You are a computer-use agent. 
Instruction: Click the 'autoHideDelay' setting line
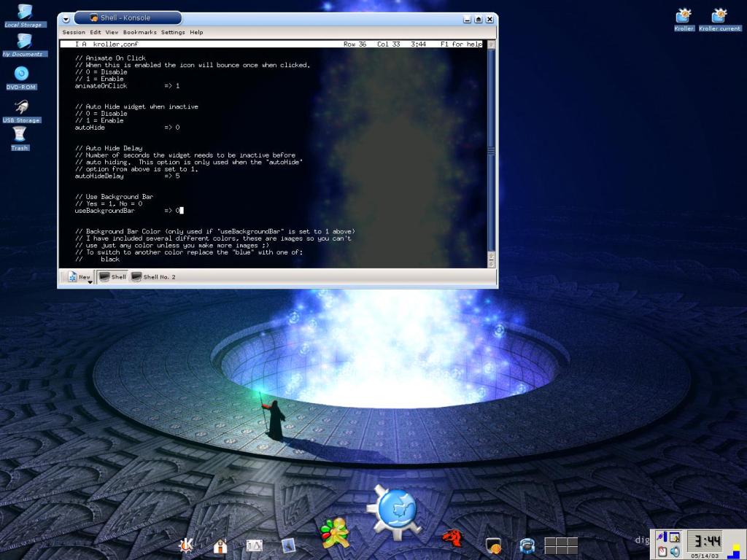pos(127,176)
